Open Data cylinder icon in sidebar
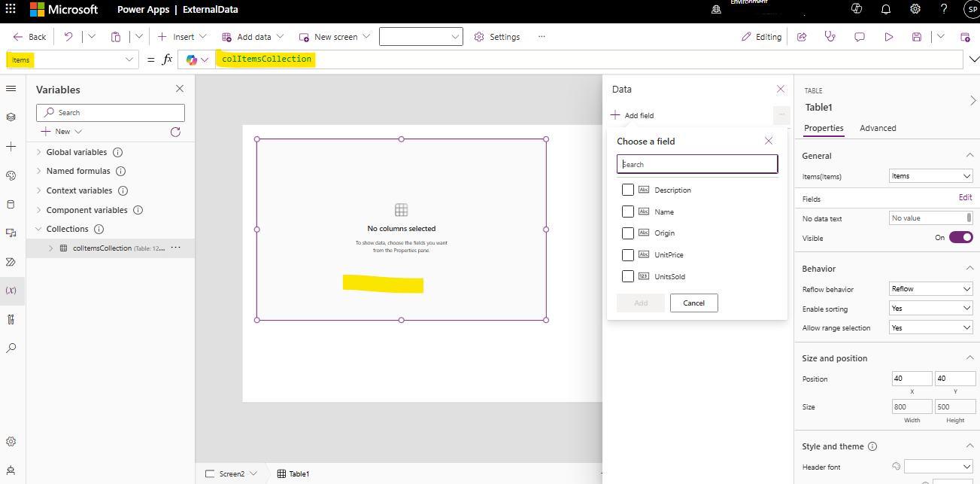This screenshot has width=980, height=484. pyautogui.click(x=11, y=204)
